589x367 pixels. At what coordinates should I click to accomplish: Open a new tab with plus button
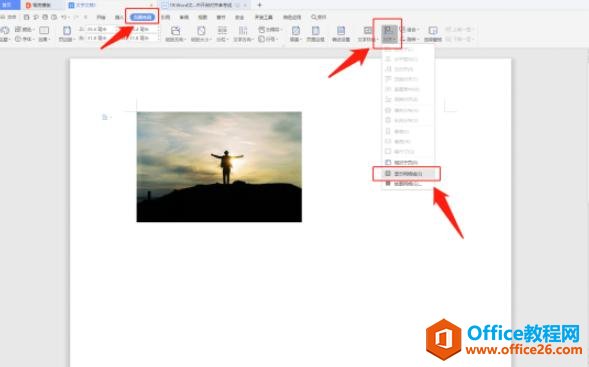[259, 5]
